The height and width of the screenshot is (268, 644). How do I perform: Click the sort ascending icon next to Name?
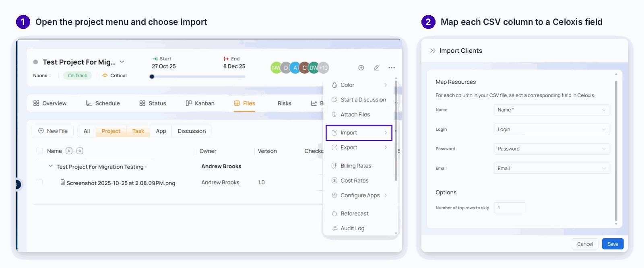(x=80, y=151)
